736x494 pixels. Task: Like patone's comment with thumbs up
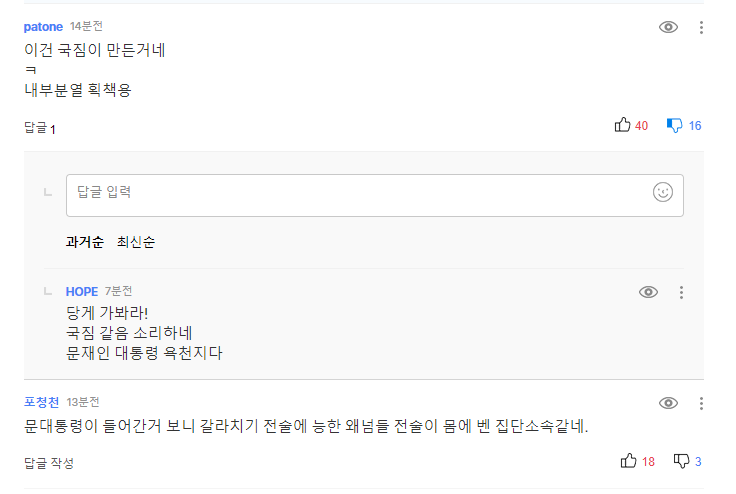[623, 125]
